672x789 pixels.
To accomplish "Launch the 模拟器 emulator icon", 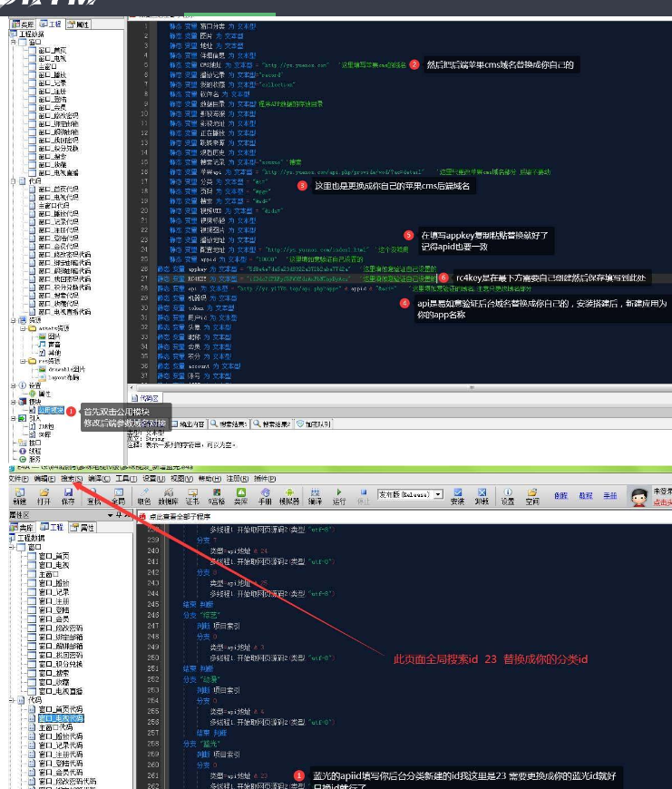I will tap(289, 494).
